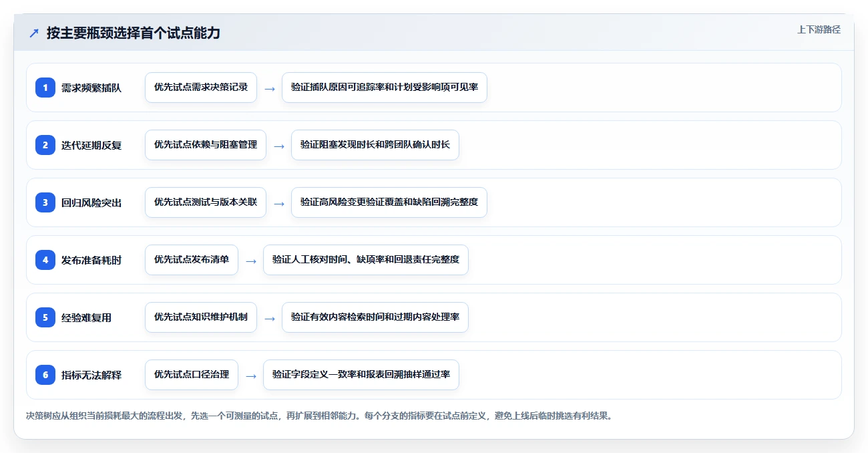The width and height of the screenshot is (868, 453).
Task: Click the footer note starting with 决策树应从组织
Action: (319, 416)
